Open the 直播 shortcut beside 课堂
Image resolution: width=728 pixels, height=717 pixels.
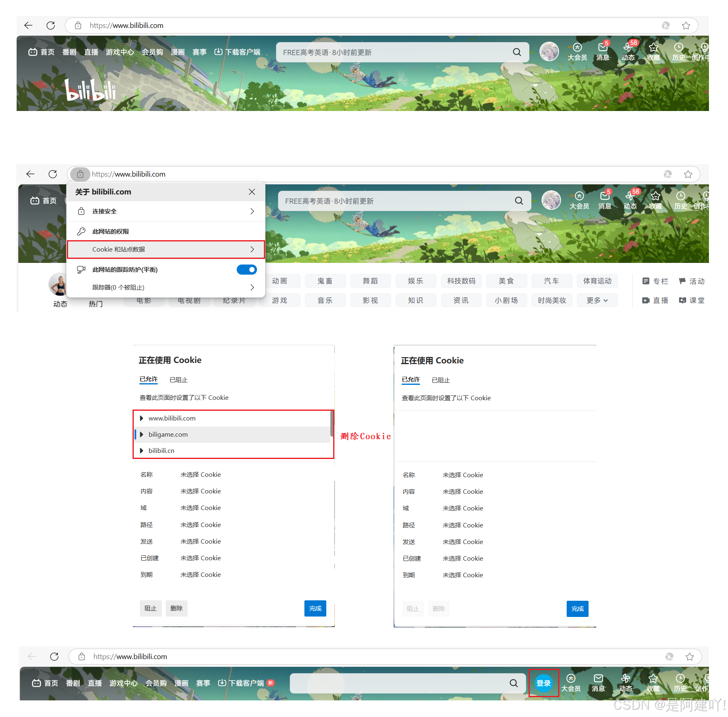coord(655,300)
